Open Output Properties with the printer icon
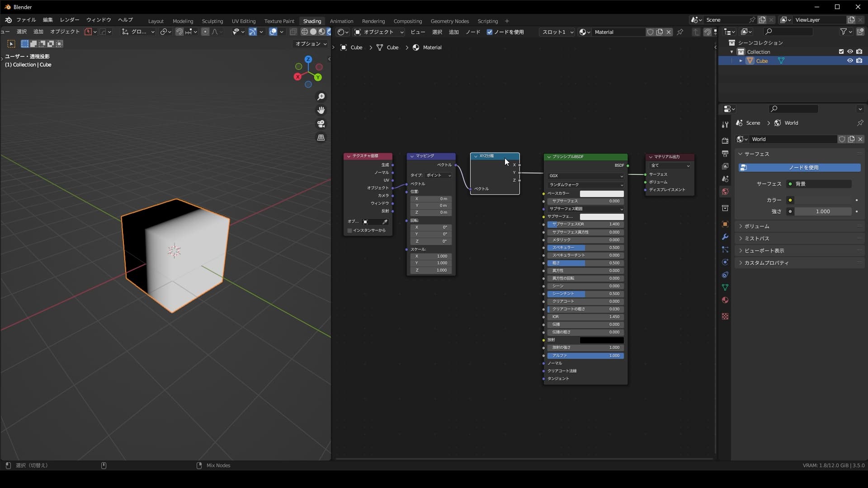 725,153
